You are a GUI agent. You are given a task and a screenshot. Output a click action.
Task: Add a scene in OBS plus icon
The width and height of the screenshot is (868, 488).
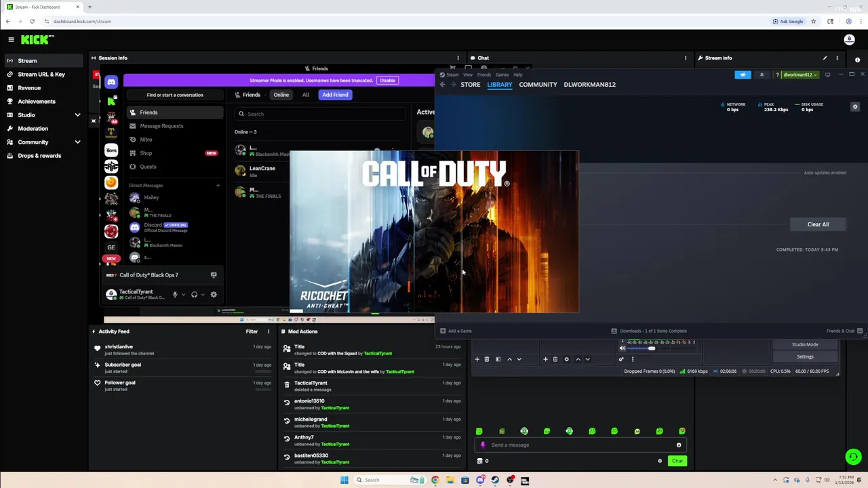pos(477,359)
